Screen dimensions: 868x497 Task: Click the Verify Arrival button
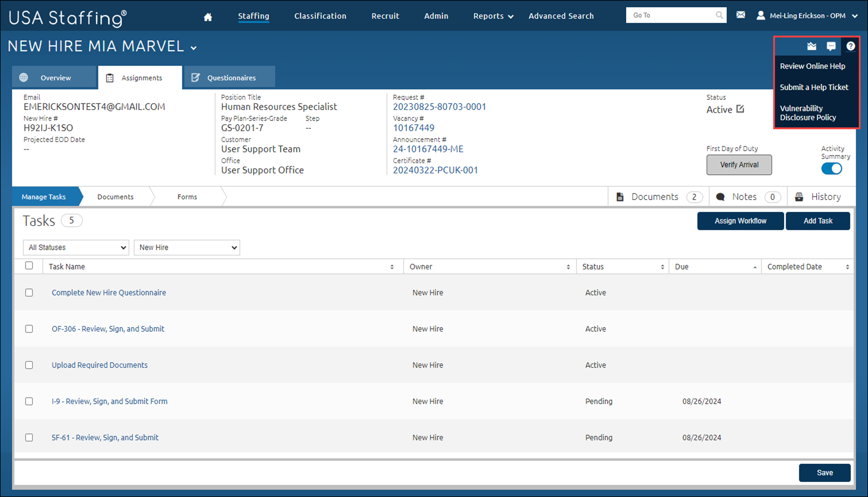(739, 165)
